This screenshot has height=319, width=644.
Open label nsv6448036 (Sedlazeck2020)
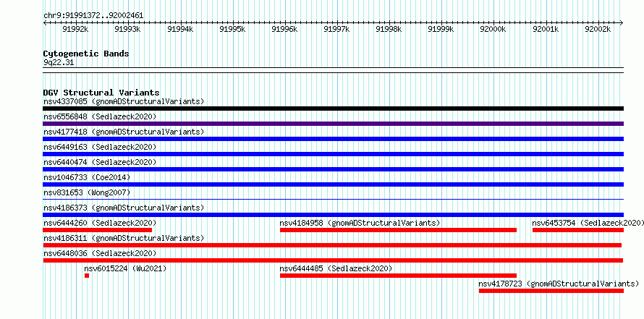100,253
